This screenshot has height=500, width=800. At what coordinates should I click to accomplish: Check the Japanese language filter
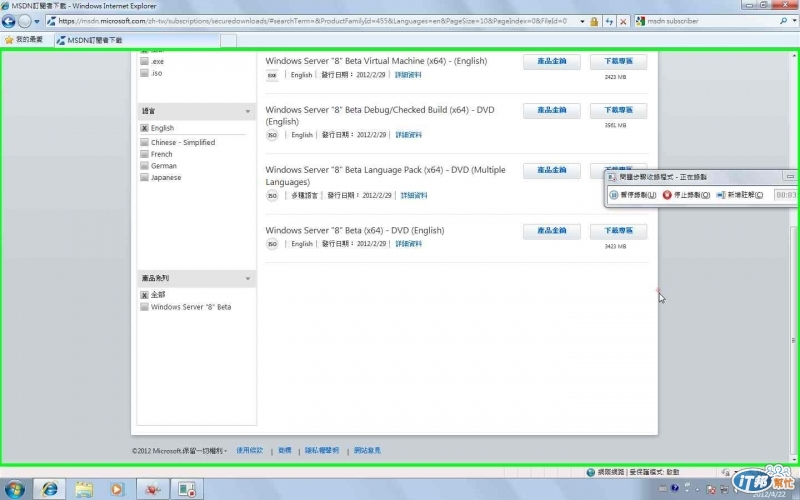(144, 178)
